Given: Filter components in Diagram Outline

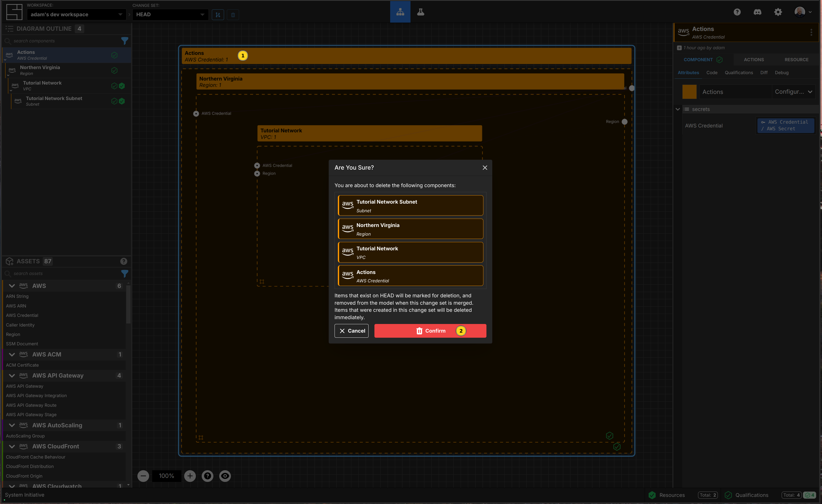Looking at the screenshot, I should click(x=124, y=41).
